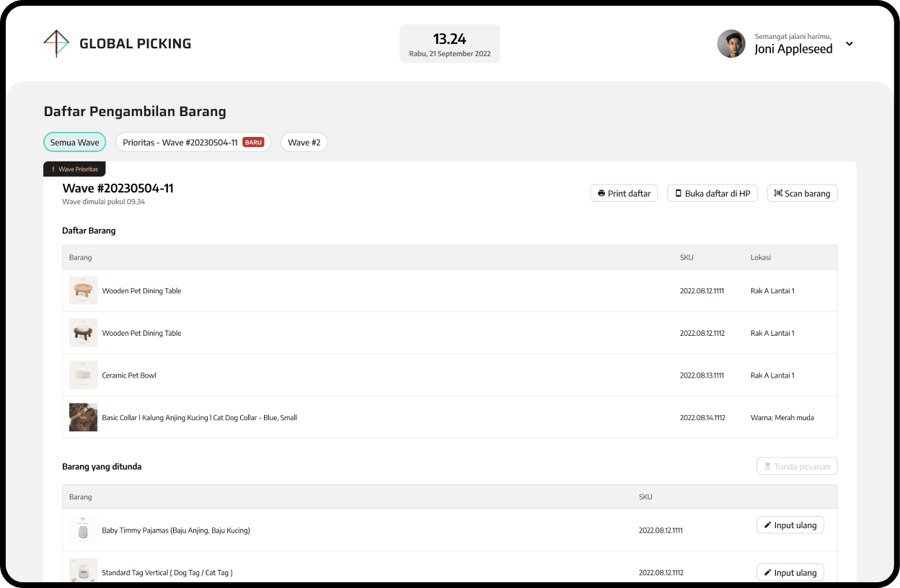Click the BARU badge on priority wave
This screenshot has height=588, width=900.
click(253, 143)
